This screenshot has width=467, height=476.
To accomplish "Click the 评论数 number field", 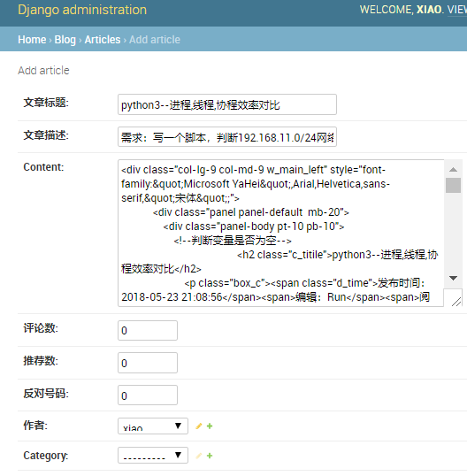I will pyautogui.click(x=148, y=330).
